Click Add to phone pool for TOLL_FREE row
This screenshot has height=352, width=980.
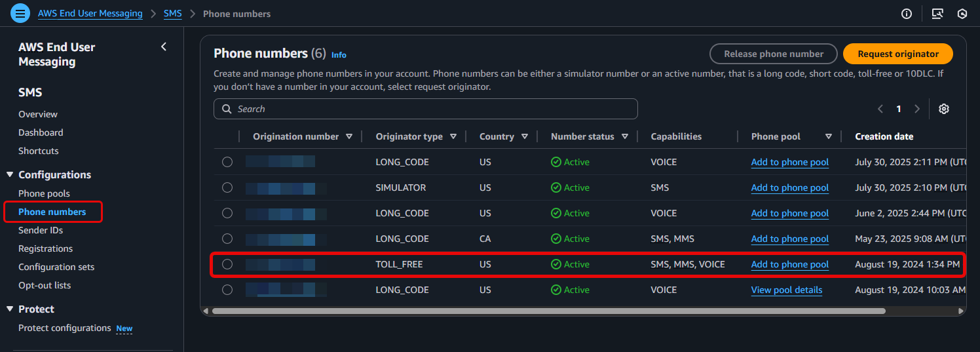[x=790, y=264]
